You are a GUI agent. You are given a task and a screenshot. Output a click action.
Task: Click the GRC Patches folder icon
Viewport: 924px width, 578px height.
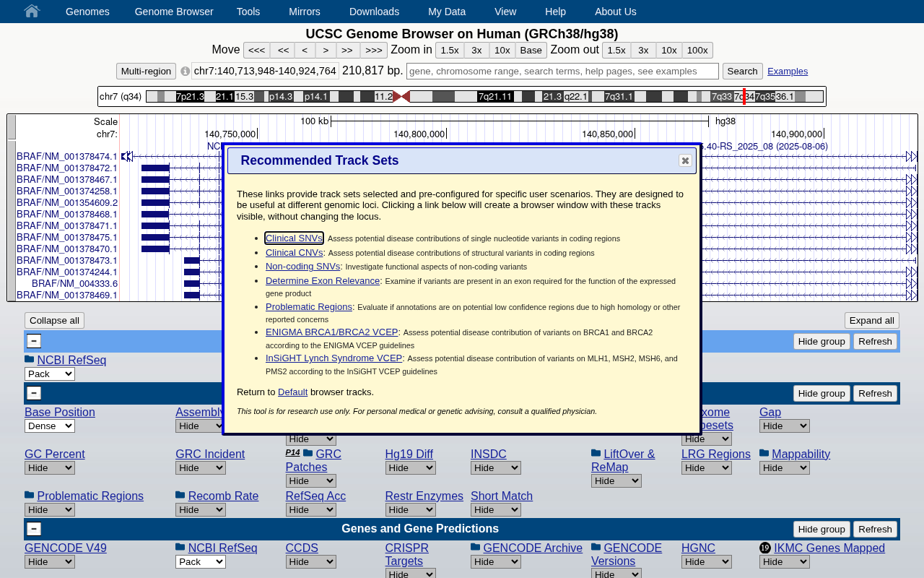[x=308, y=453]
